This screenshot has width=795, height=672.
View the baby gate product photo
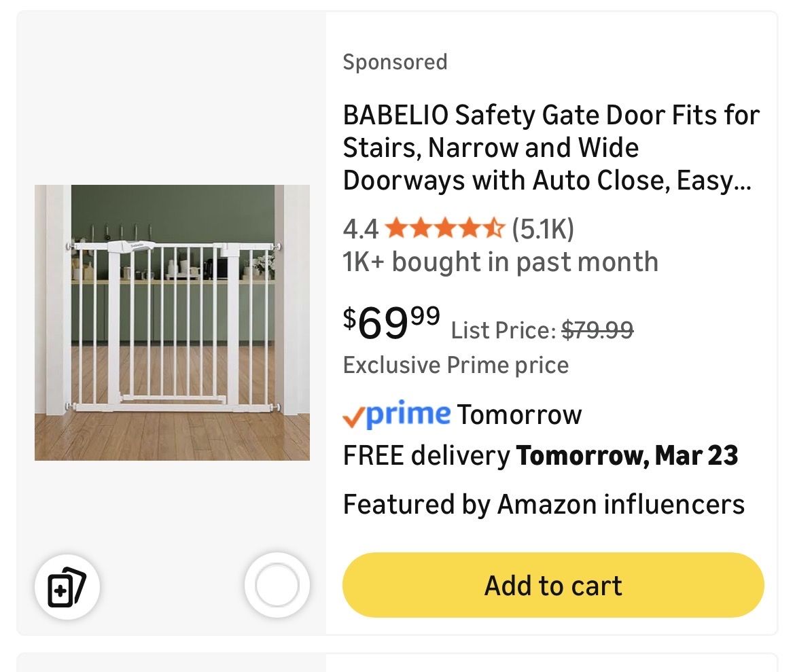172,322
